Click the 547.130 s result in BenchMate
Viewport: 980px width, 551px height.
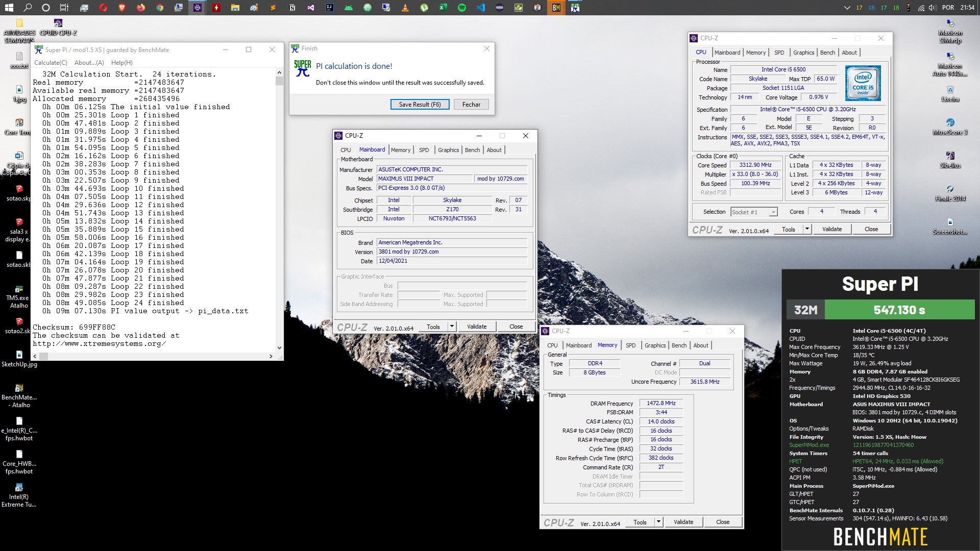(x=899, y=310)
